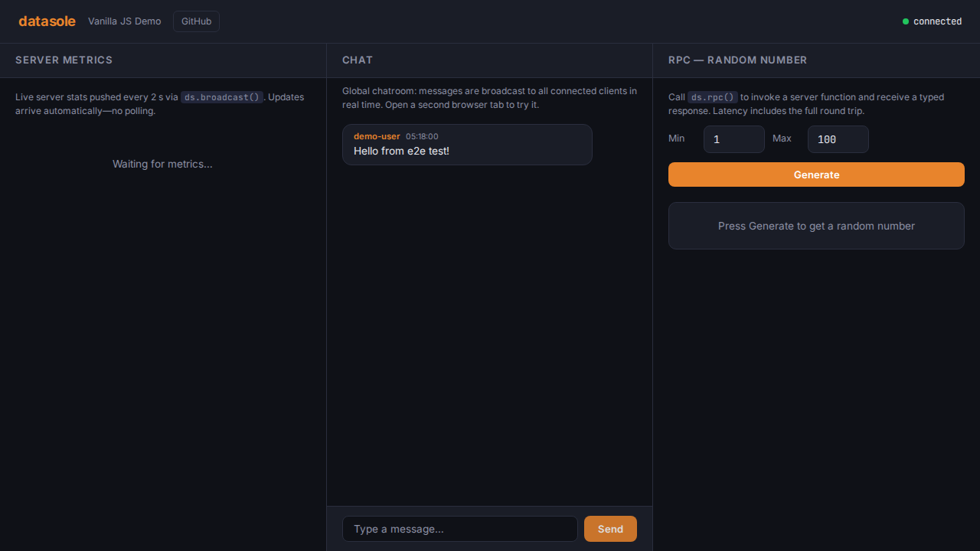980x551 pixels.
Task: Click the 'ds.rpc()' code snippet
Action: coord(712,97)
